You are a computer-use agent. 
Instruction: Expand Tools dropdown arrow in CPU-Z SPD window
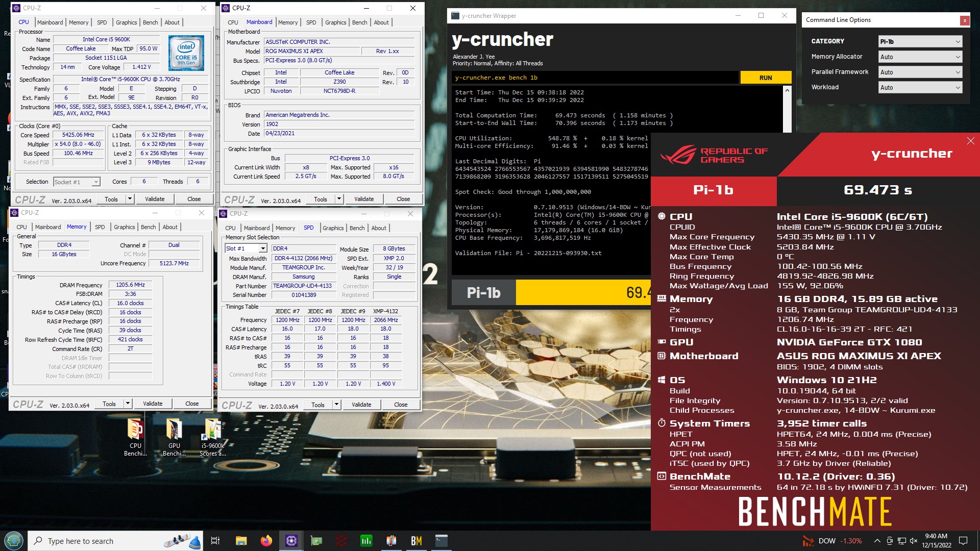point(336,405)
